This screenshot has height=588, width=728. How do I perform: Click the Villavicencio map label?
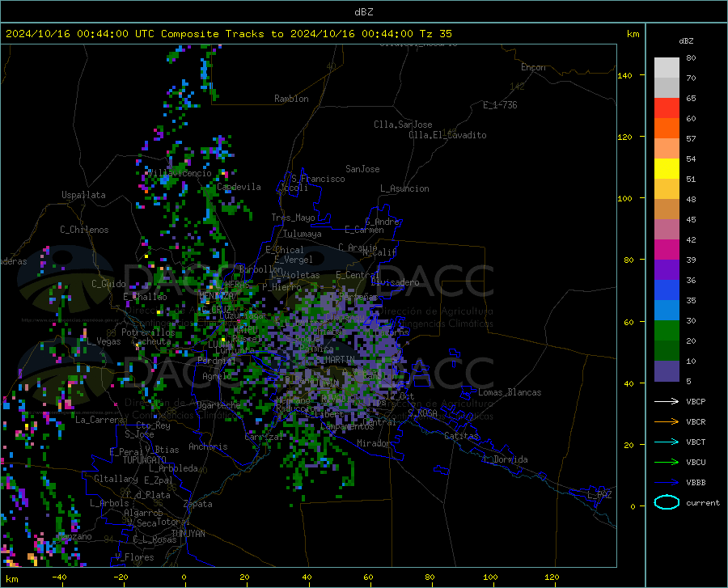180,173
